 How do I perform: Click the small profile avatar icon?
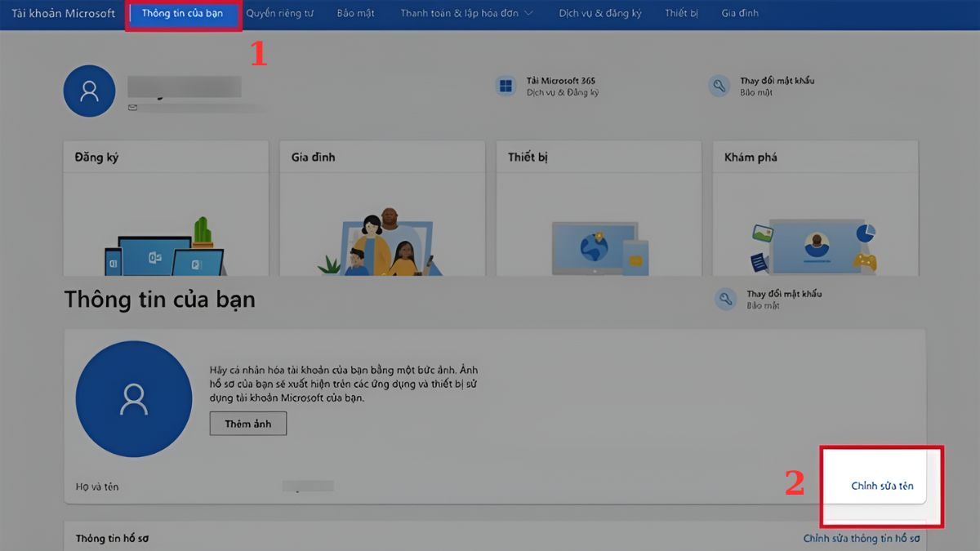point(89,91)
